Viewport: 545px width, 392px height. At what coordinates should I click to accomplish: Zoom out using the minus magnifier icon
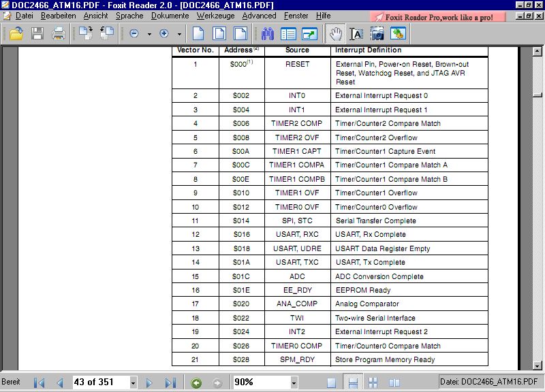tap(134, 33)
